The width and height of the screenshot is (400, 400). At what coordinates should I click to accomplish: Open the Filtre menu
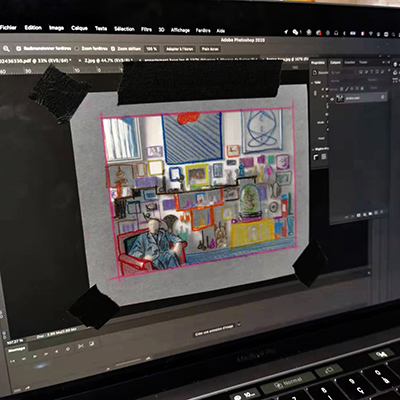point(146,29)
